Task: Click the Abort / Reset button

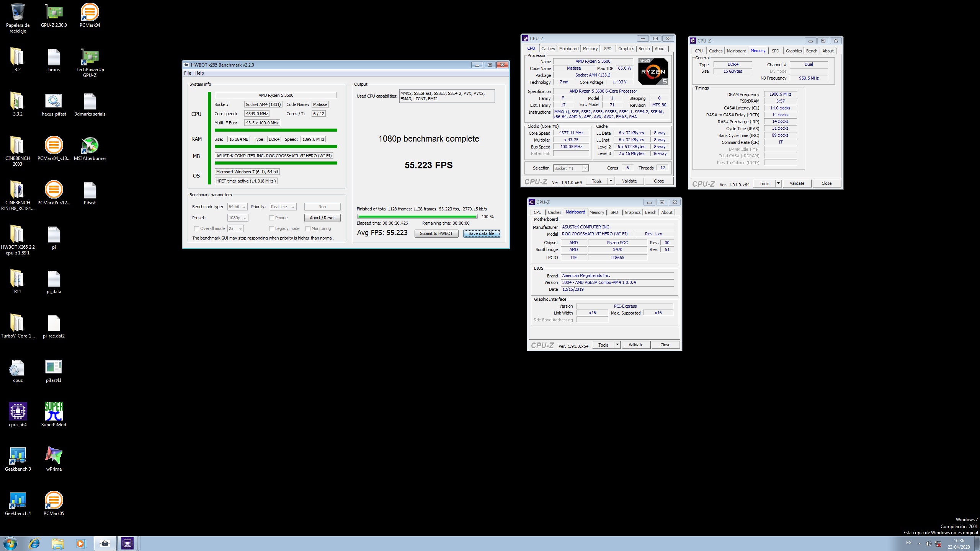Action: pos(322,218)
